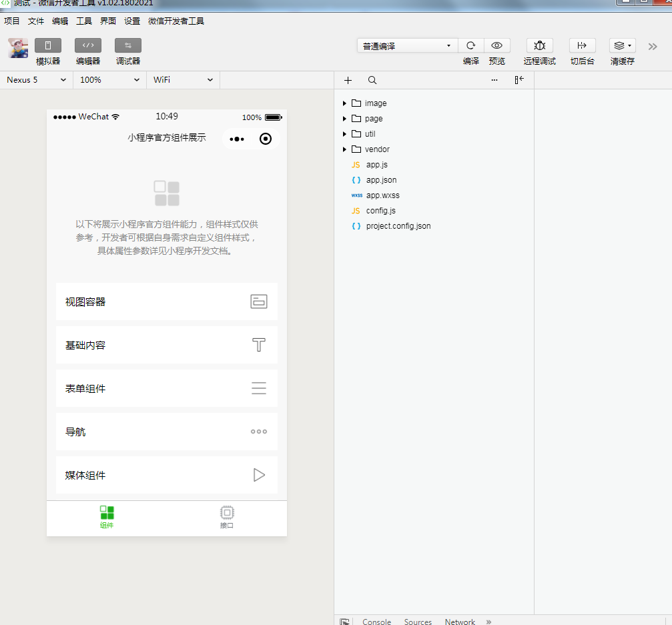The height and width of the screenshot is (625, 672).
Task: Open the 导航 list item
Action: pyautogui.click(x=167, y=432)
